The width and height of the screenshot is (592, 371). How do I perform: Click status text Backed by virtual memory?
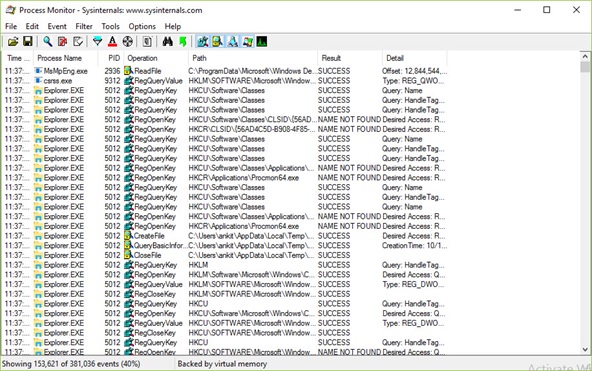(x=222, y=364)
